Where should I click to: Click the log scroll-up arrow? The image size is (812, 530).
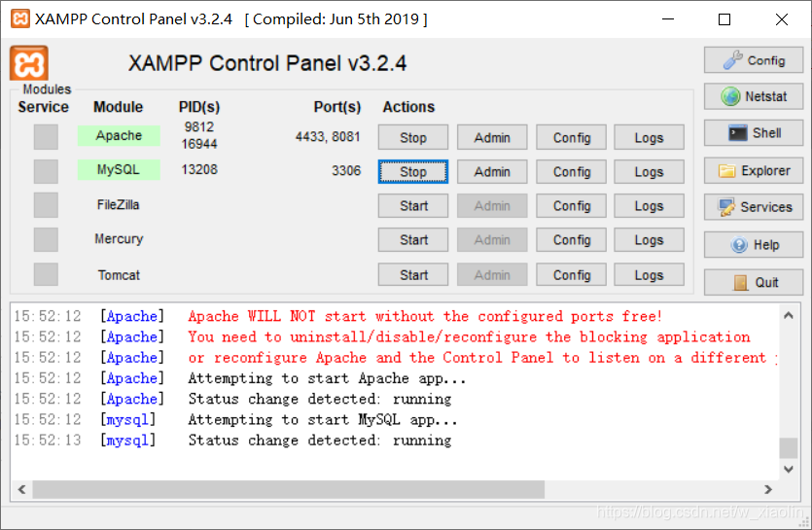click(x=789, y=315)
